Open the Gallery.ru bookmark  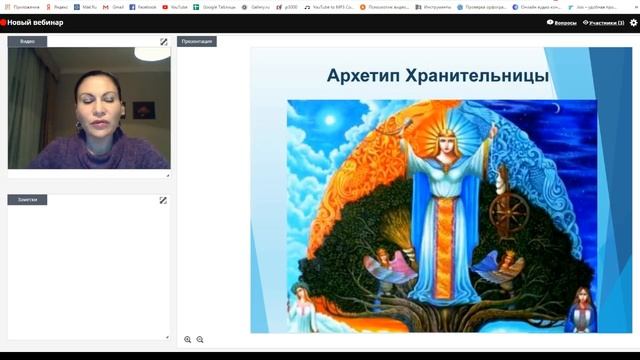click(256, 7)
